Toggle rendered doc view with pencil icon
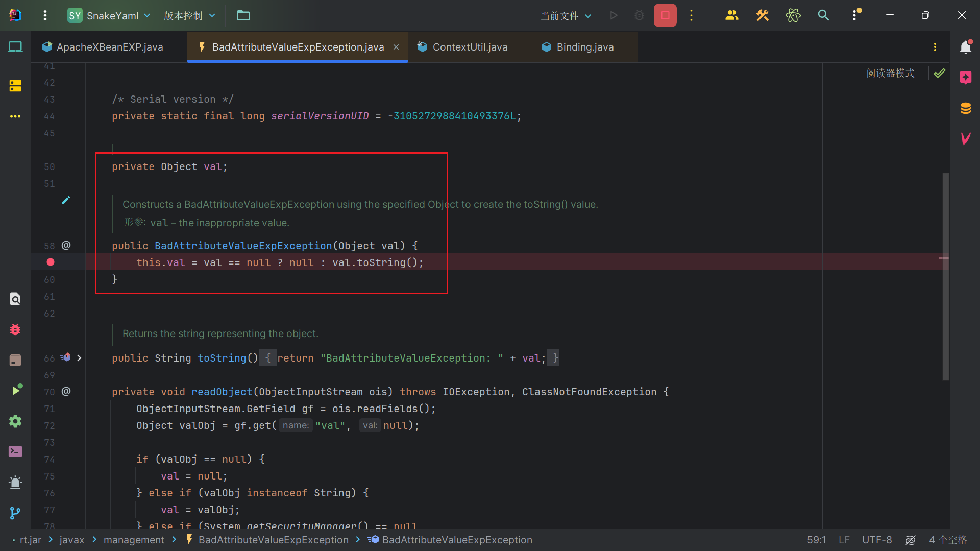 click(66, 200)
